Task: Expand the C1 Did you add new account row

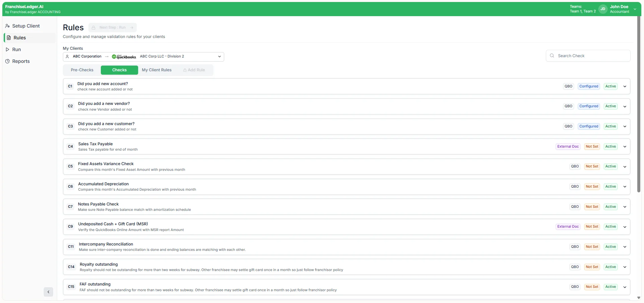Action: point(625,86)
